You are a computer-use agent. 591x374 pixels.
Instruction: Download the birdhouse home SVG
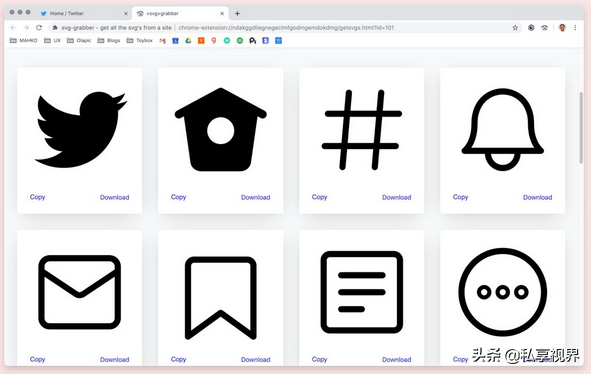pos(256,197)
